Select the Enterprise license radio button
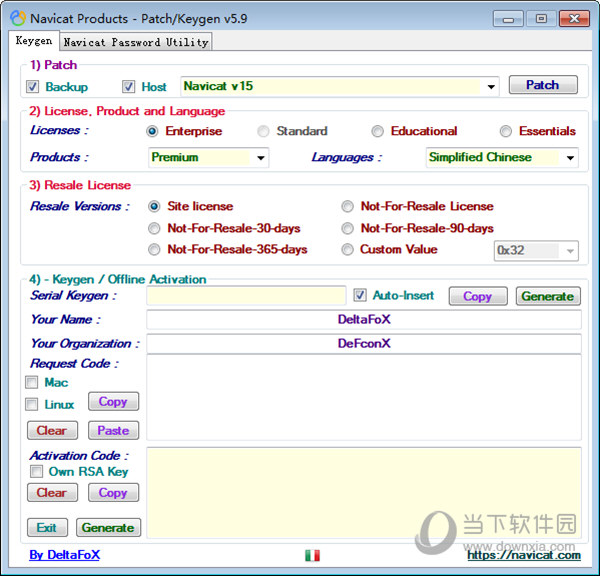 [x=152, y=131]
